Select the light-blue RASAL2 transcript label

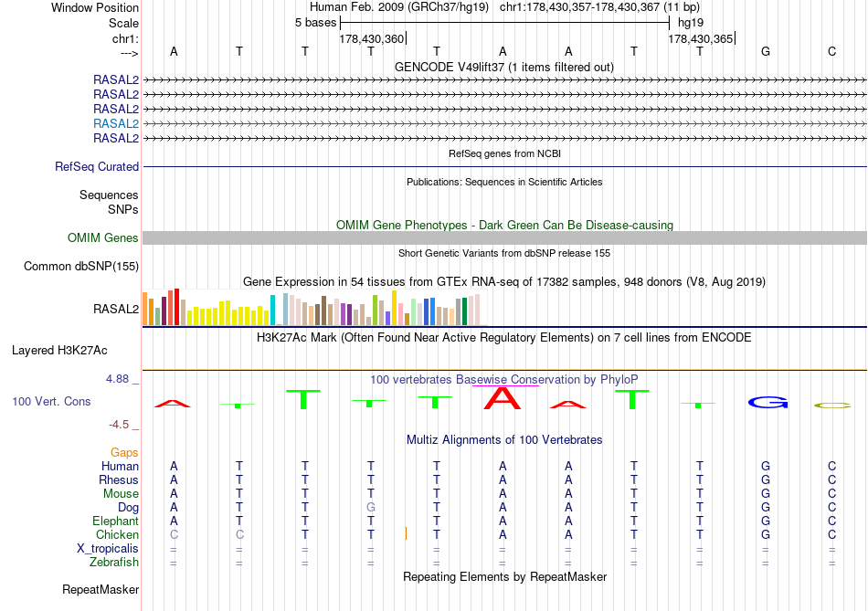(116, 123)
